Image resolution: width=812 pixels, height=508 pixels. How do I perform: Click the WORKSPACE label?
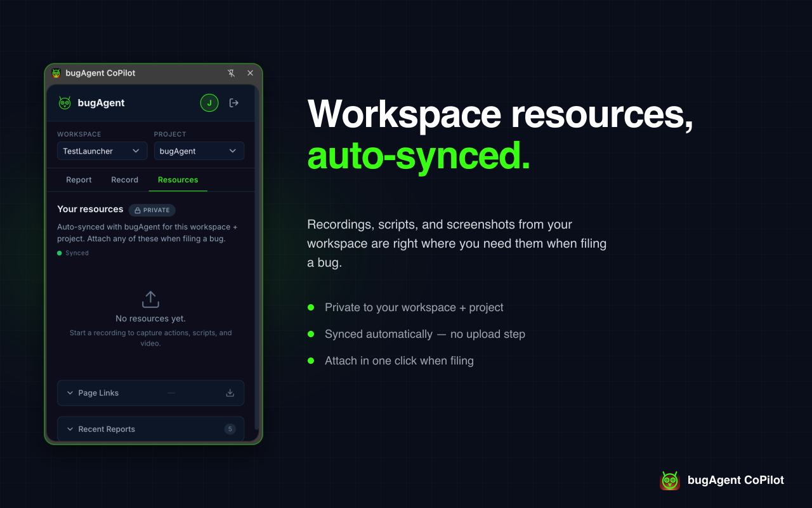79,135
